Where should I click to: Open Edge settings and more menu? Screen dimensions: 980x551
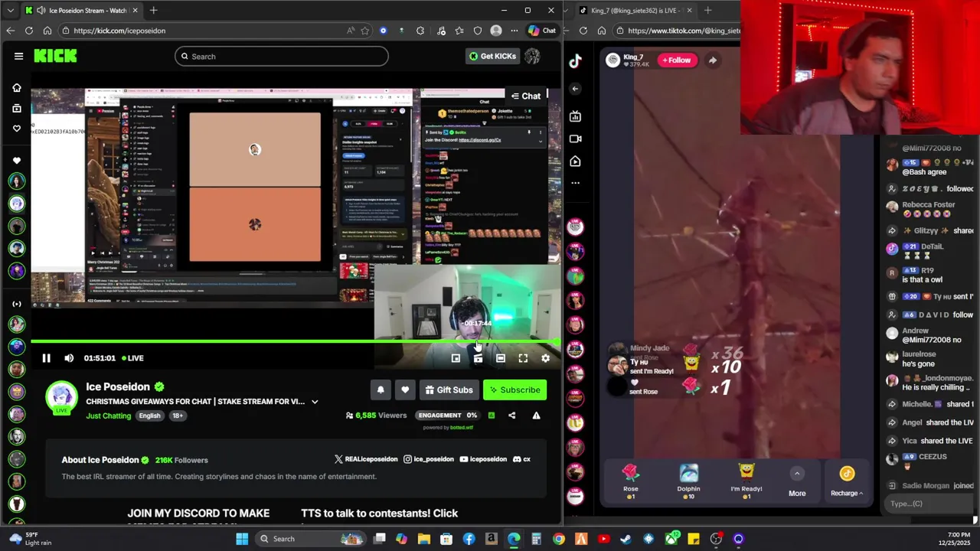click(x=514, y=31)
